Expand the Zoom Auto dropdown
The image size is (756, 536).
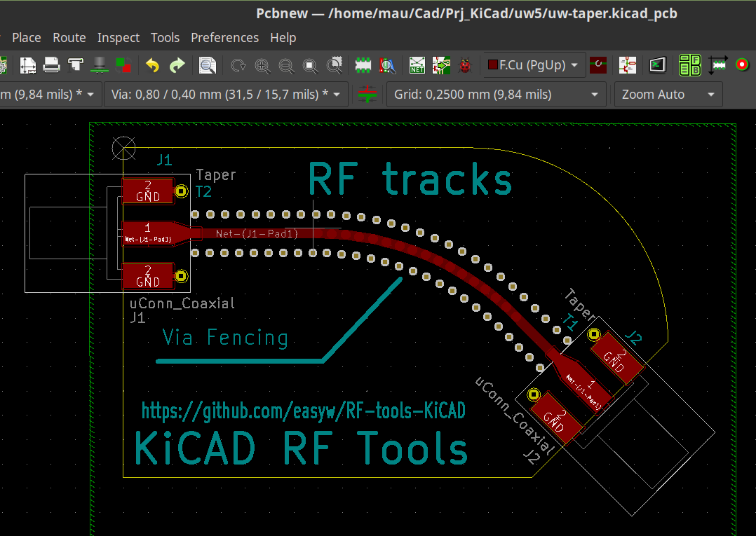[x=668, y=94]
